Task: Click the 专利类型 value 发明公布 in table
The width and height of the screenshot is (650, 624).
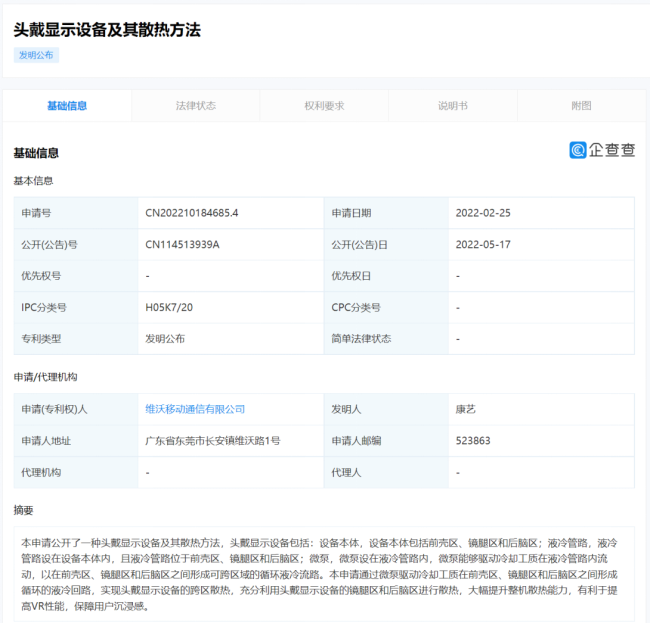Action: [x=166, y=339]
